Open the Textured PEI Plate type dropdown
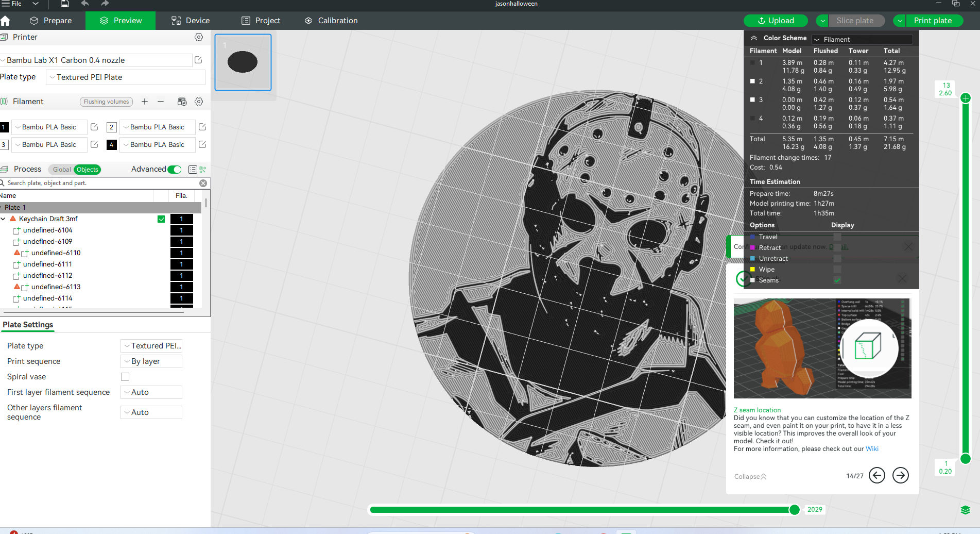This screenshot has height=534, width=980. coord(126,77)
